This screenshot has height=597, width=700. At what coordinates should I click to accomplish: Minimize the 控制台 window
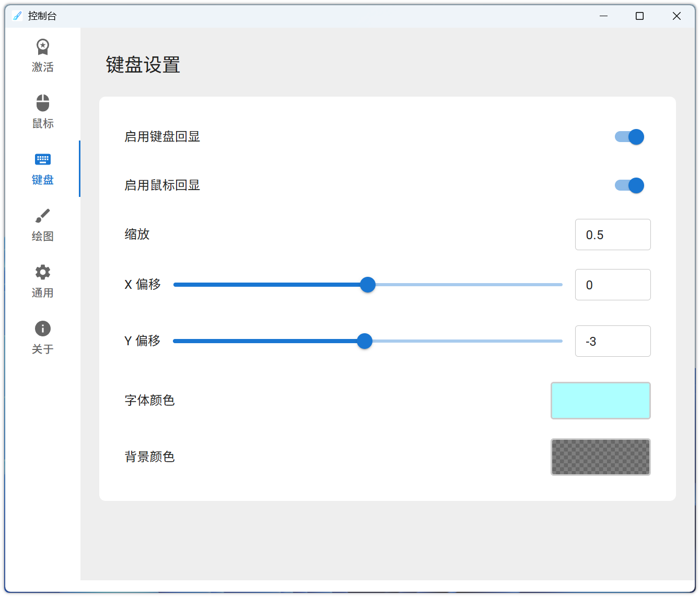[604, 16]
